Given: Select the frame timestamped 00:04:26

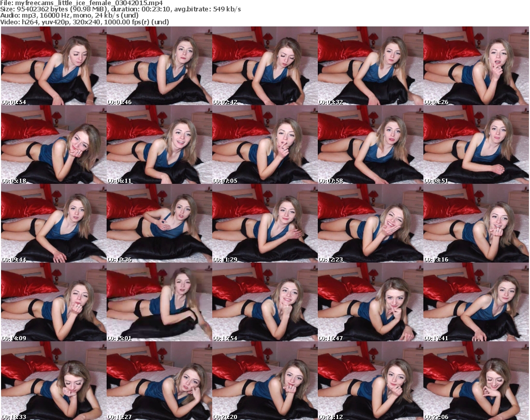Looking at the screenshot, I should click(476, 66).
